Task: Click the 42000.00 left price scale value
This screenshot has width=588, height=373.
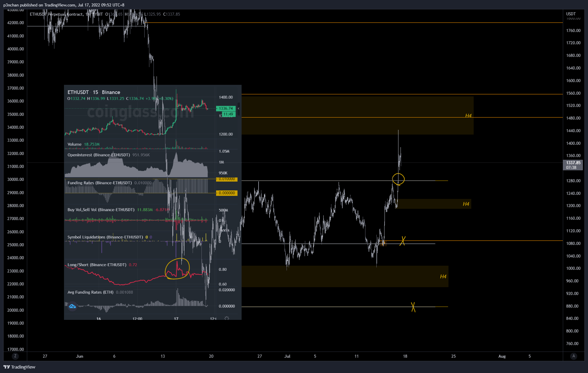Action: pyautogui.click(x=16, y=23)
